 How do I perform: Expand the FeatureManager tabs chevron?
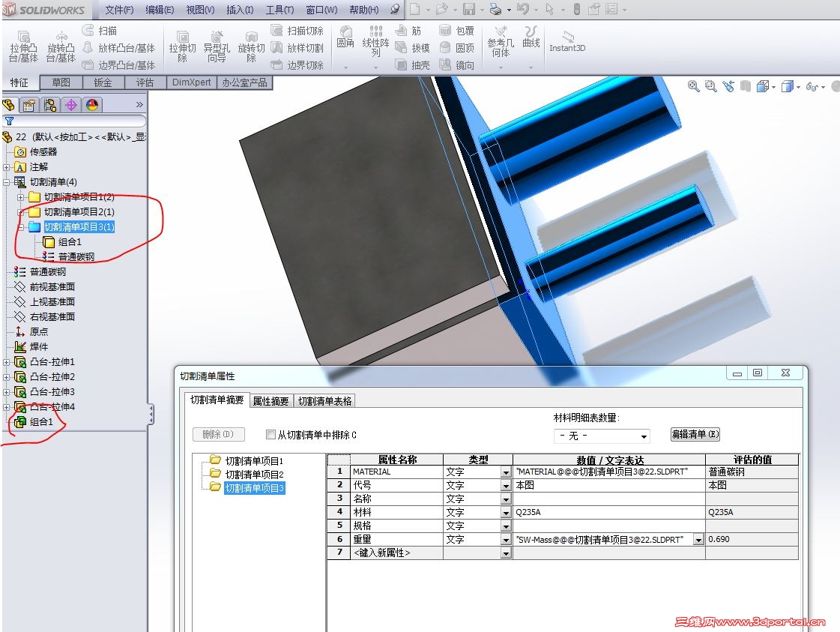139,104
